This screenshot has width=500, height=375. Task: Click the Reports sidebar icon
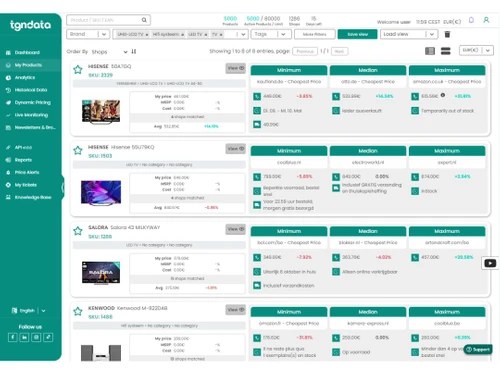click(8, 160)
